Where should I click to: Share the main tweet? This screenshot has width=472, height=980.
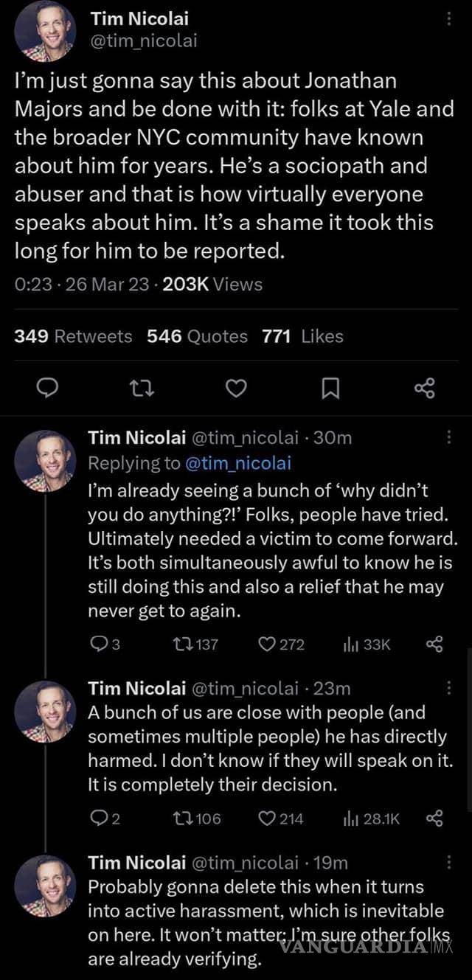[425, 387]
